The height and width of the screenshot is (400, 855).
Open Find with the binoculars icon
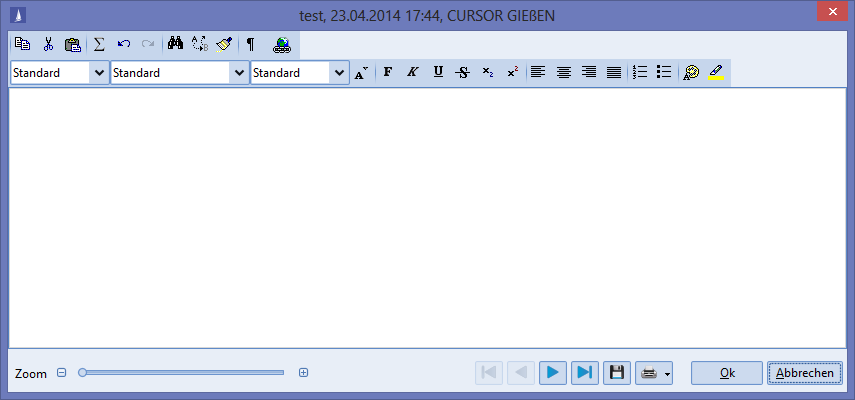coord(176,45)
